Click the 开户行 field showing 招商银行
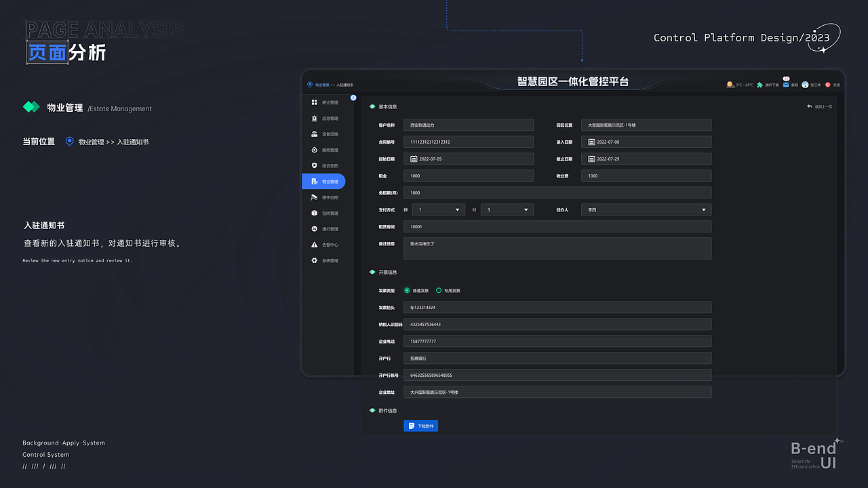The height and width of the screenshot is (488, 868). point(557,358)
